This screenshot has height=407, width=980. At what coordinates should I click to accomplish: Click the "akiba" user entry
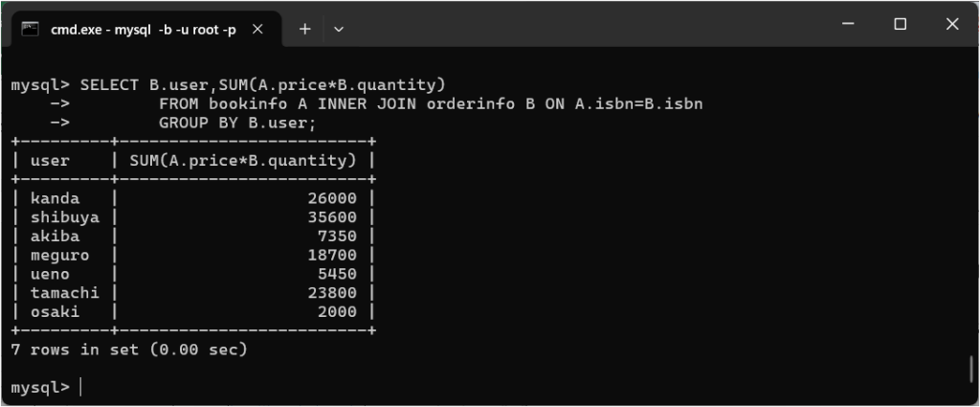tap(55, 237)
